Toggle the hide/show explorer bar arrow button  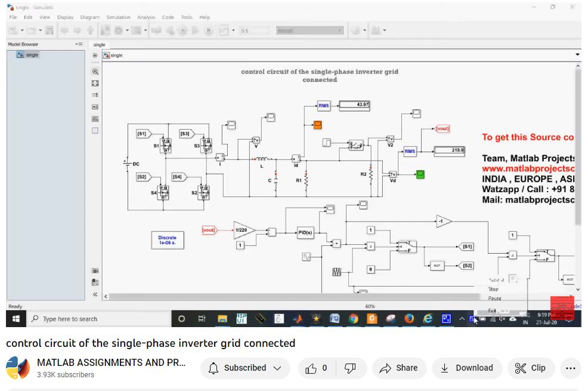(95, 55)
